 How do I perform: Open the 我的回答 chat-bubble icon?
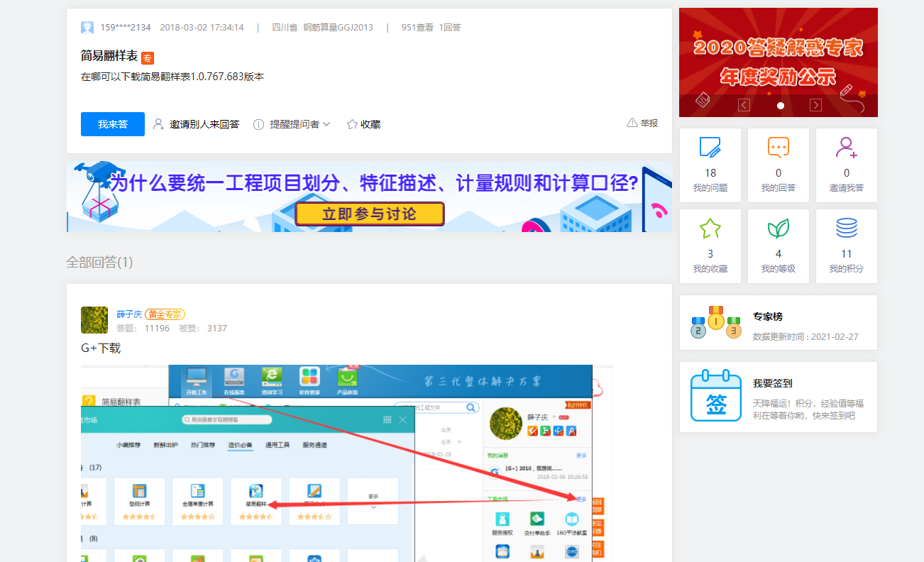click(779, 148)
